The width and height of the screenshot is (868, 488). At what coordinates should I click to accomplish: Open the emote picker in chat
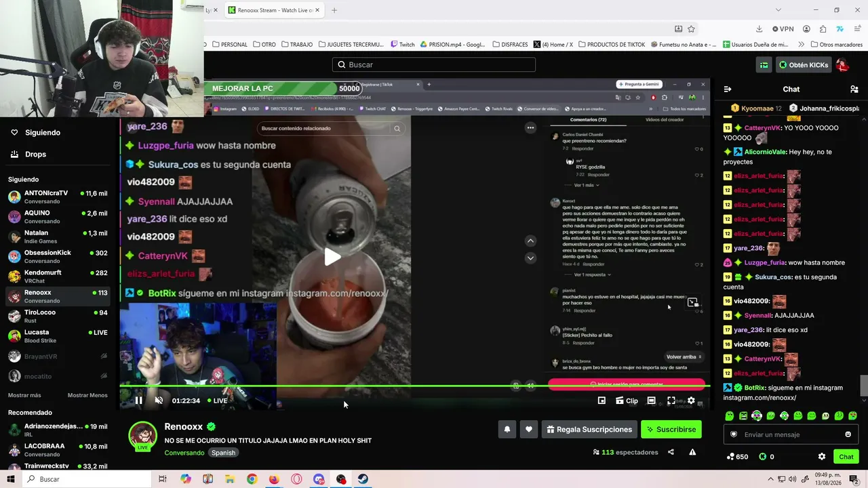(848, 434)
